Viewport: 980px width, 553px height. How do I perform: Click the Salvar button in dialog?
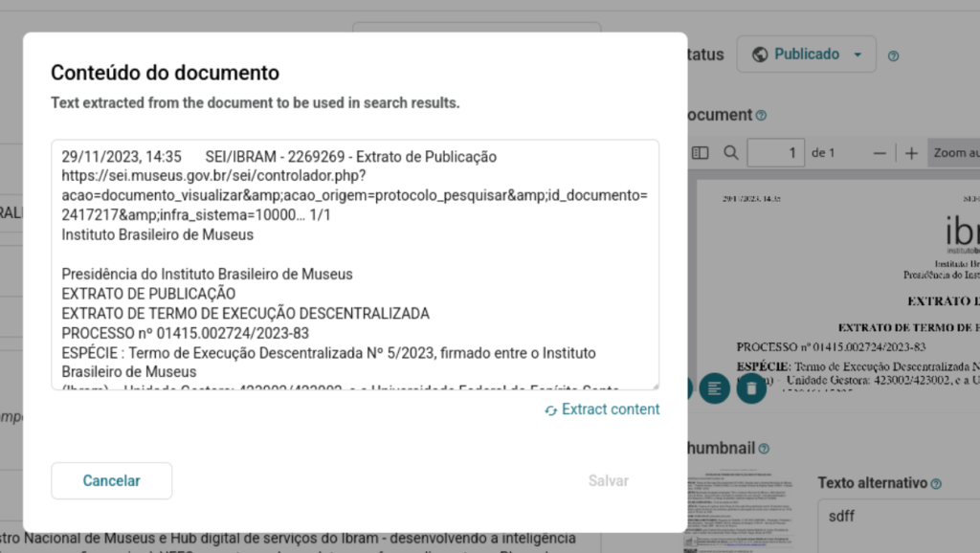coord(608,480)
